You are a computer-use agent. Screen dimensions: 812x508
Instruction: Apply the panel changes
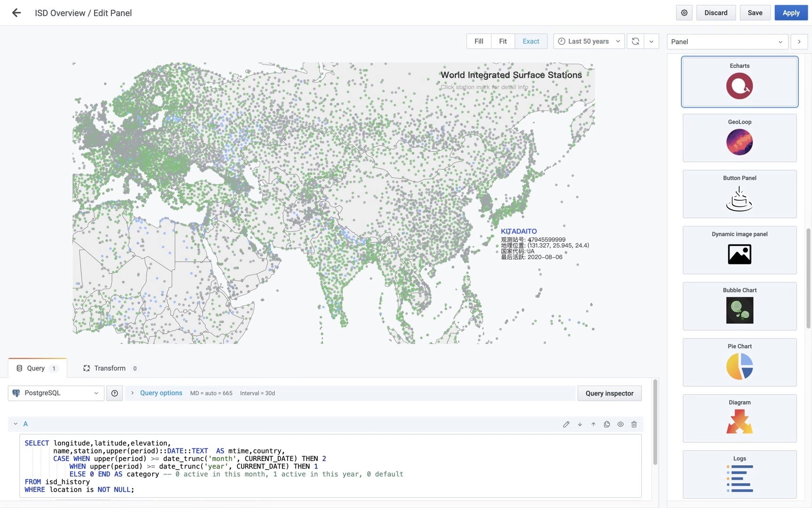click(791, 13)
